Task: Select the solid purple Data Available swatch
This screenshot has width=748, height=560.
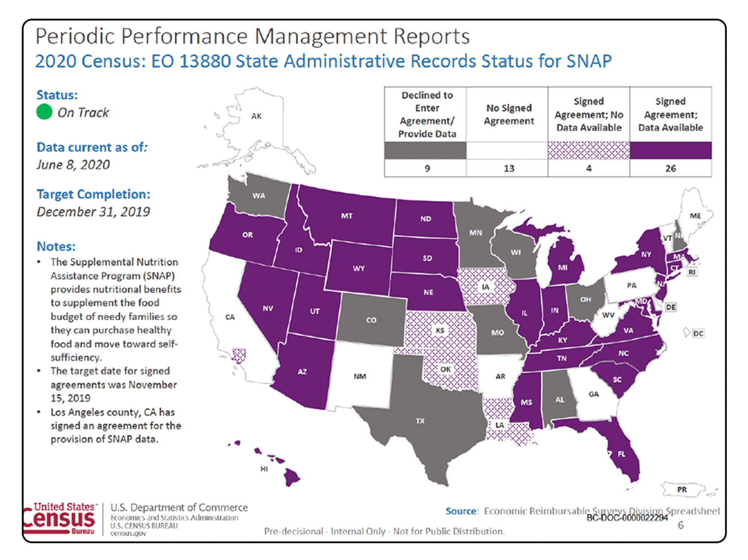Action: pos(671,150)
